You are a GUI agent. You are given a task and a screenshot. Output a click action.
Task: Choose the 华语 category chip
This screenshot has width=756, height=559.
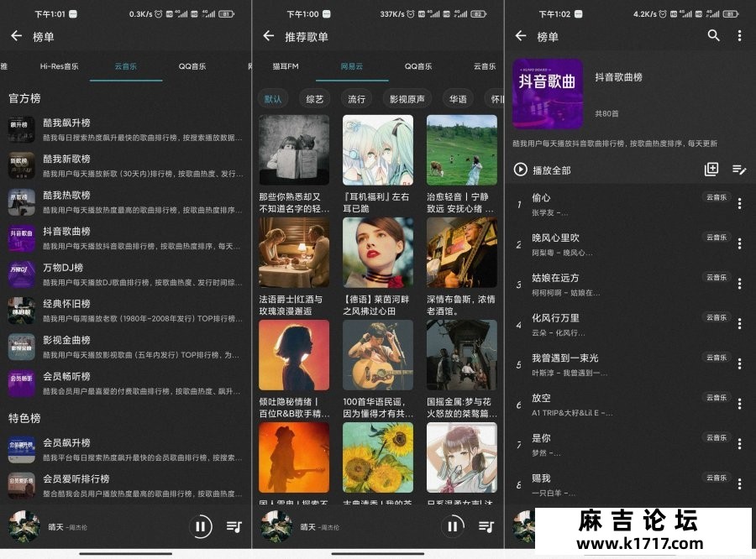coord(458,99)
